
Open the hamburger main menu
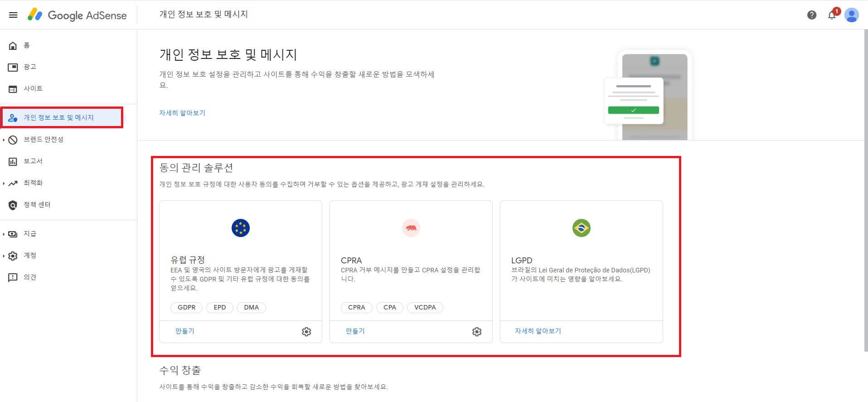click(x=13, y=15)
